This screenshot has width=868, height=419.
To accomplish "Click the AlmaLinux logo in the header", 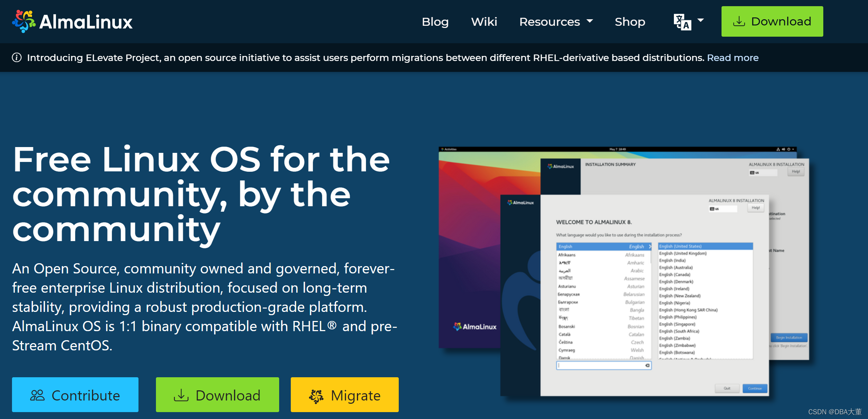I will (72, 21).
